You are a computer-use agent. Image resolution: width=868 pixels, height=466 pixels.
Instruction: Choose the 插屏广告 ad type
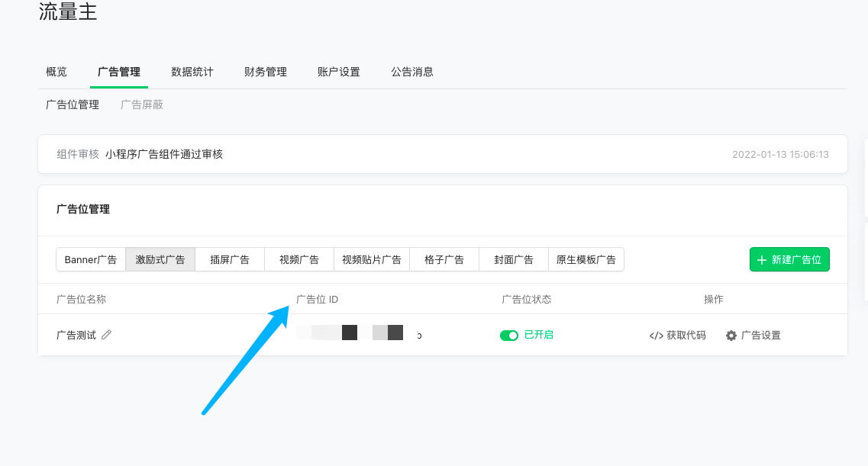tap(230, 259)
